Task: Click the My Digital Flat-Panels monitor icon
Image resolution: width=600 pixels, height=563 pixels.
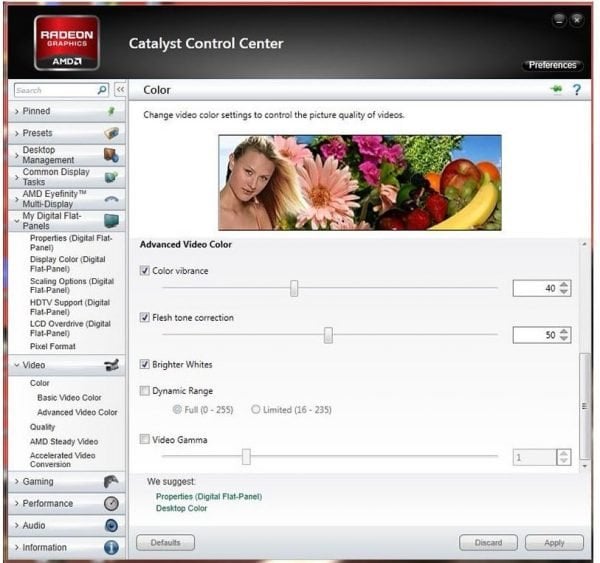Action: (111, 221)
